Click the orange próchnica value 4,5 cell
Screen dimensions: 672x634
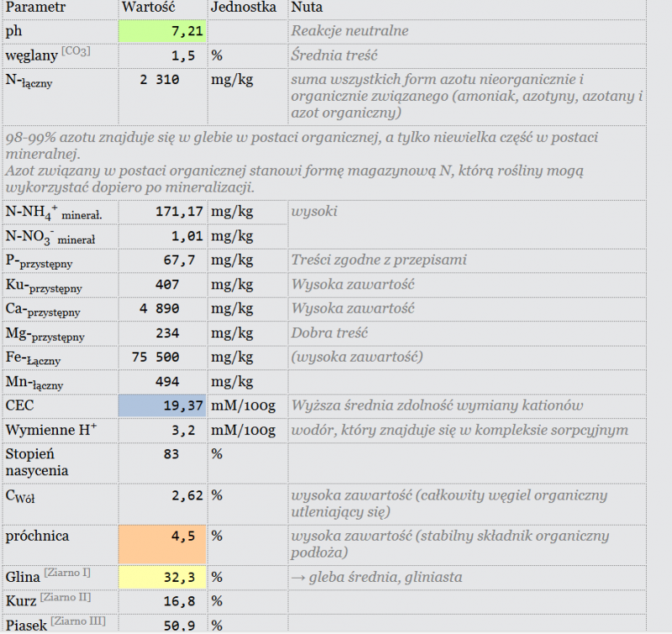click(162, 544)
